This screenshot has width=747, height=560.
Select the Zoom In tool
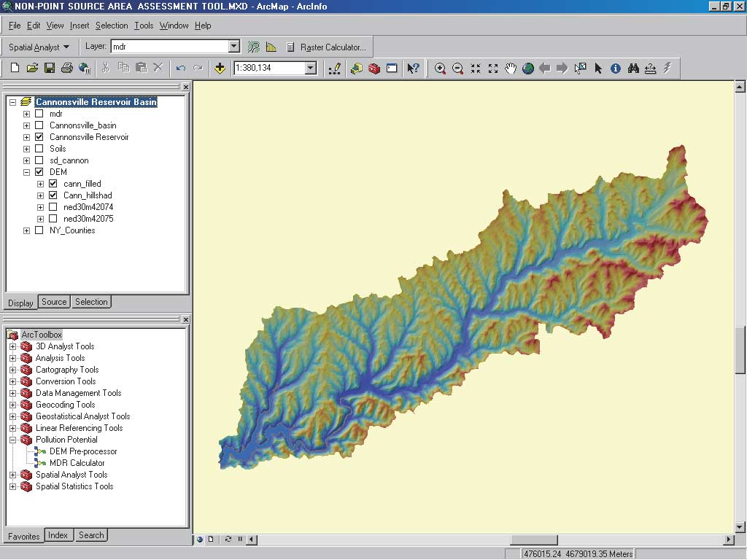coord(440,69)
